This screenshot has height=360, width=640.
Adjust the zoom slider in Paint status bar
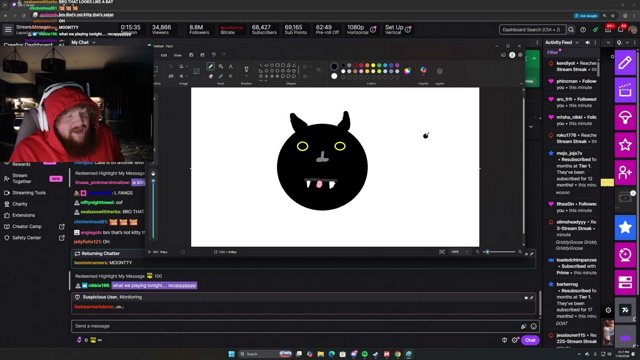click(x=500, y=252)
